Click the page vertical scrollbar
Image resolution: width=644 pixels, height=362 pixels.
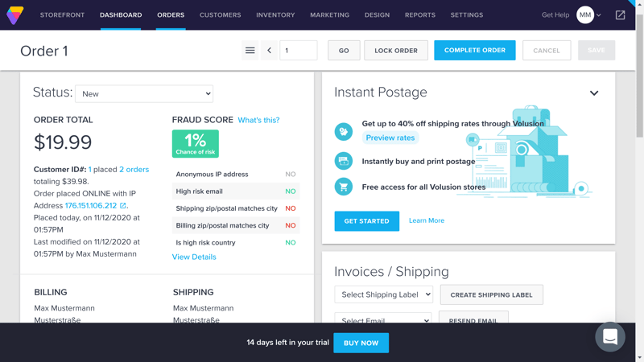(639, 76)
